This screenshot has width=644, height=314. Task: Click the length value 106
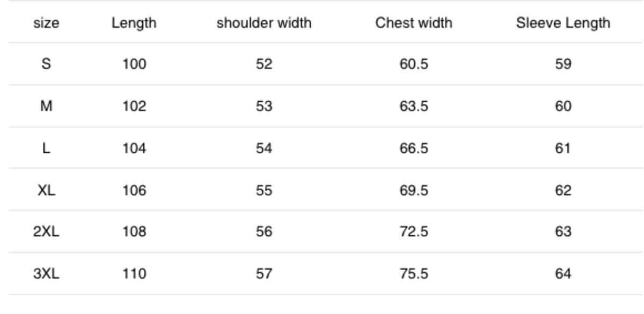pyautogui.click(x=134, y=190)
